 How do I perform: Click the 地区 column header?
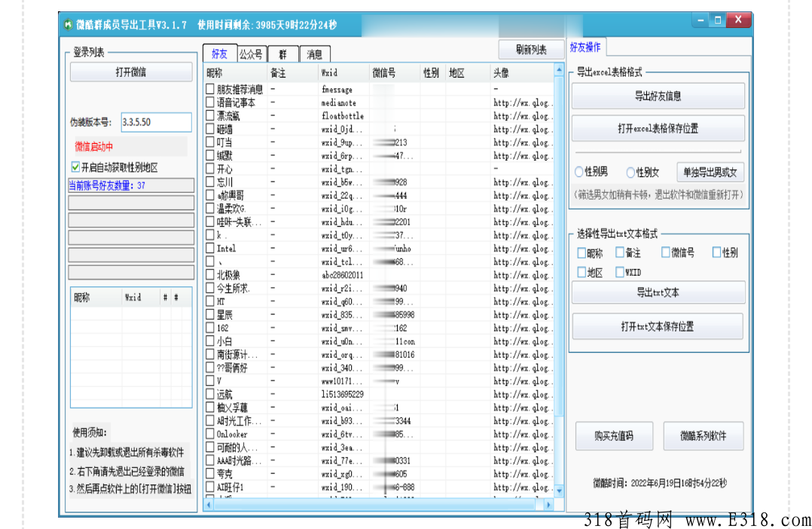tap(468, 73)
